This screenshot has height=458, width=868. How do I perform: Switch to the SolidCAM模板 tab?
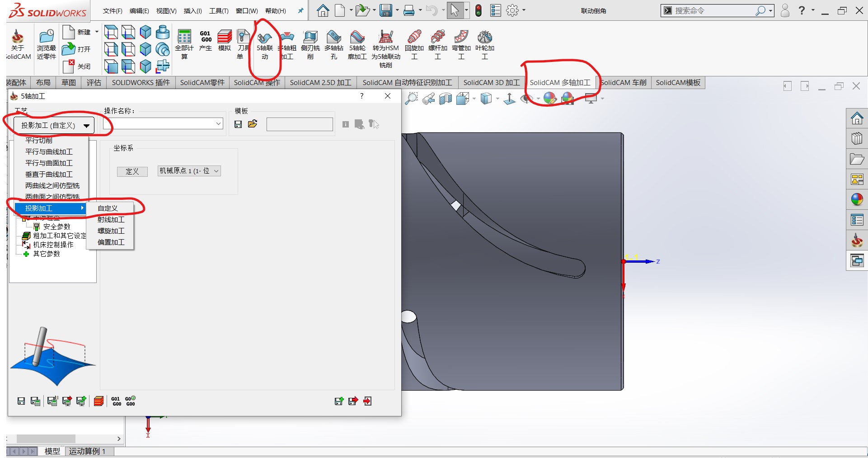(678, 83)
